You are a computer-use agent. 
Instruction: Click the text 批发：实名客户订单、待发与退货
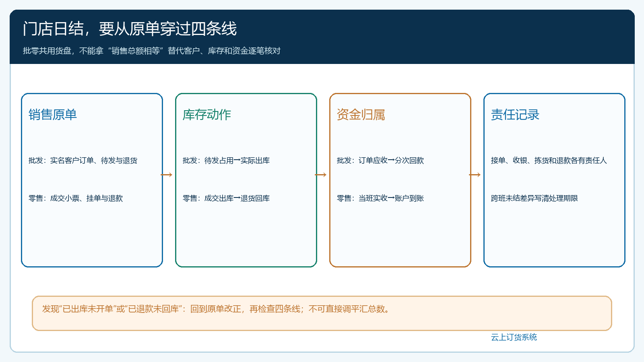coord(83,160)
